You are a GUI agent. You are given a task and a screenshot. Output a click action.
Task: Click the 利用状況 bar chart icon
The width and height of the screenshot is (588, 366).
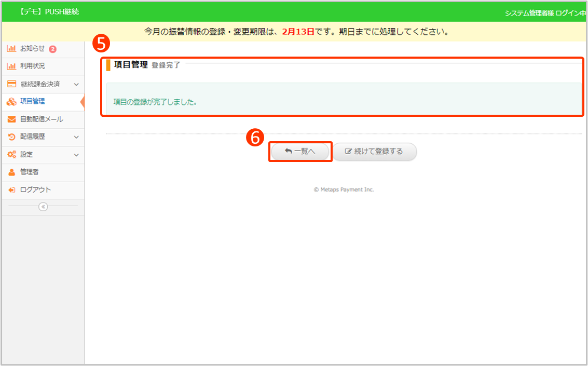point(11,66)
